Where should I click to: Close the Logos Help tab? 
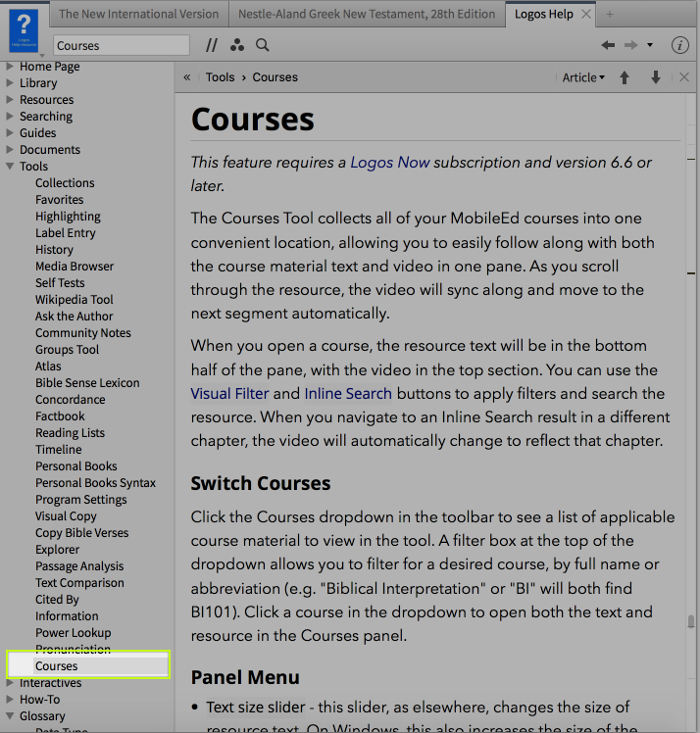pyautogui.click(x=586, y=14)
